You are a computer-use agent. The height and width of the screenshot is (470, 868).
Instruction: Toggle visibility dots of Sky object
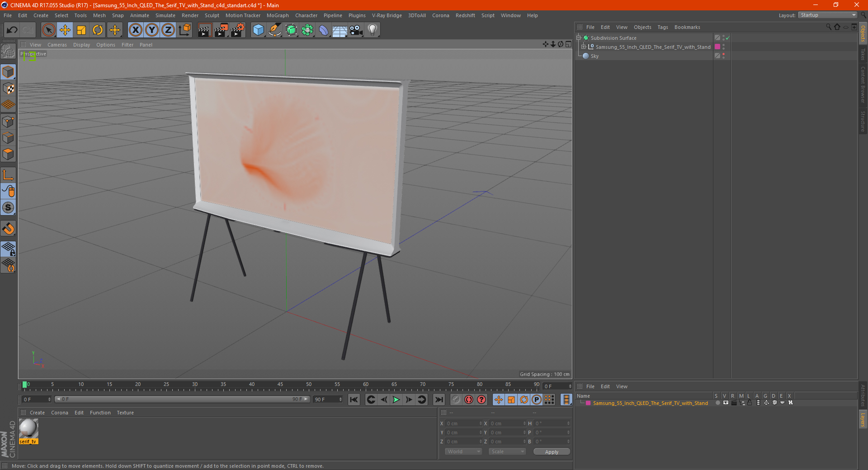coord(723,56)
